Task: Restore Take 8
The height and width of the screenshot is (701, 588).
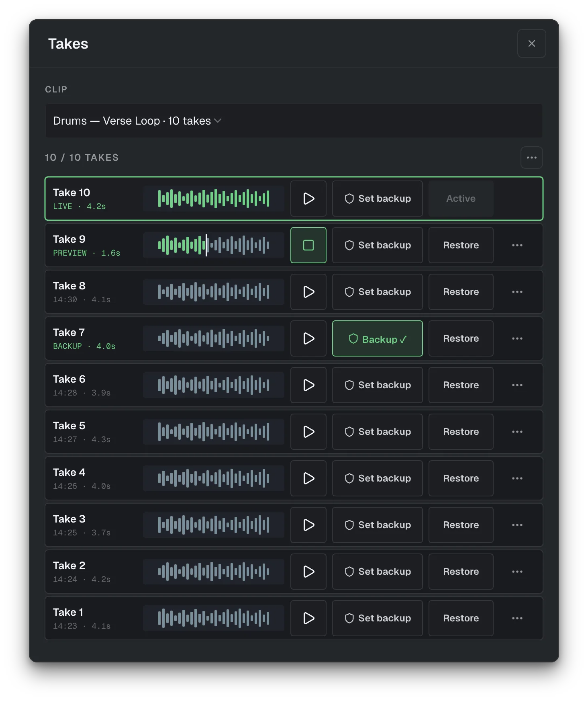Action: [461, 292]
